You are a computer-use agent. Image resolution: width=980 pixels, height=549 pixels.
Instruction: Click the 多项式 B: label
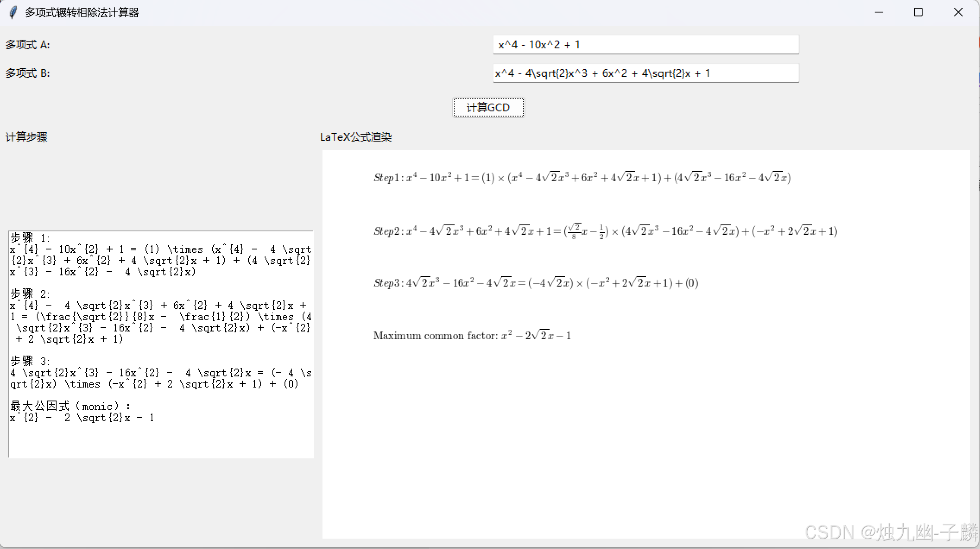click(x=28, y=73)
